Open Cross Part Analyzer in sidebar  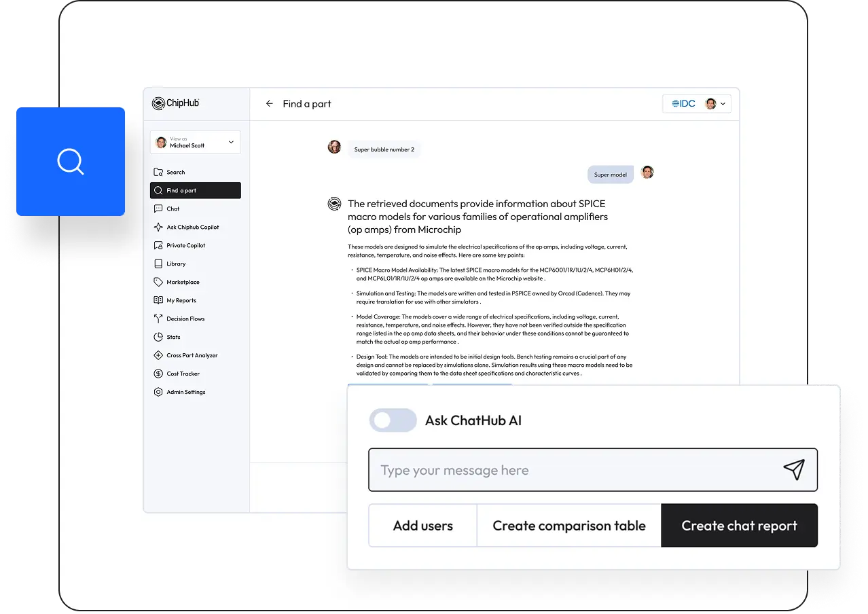(x=192, y=355)
